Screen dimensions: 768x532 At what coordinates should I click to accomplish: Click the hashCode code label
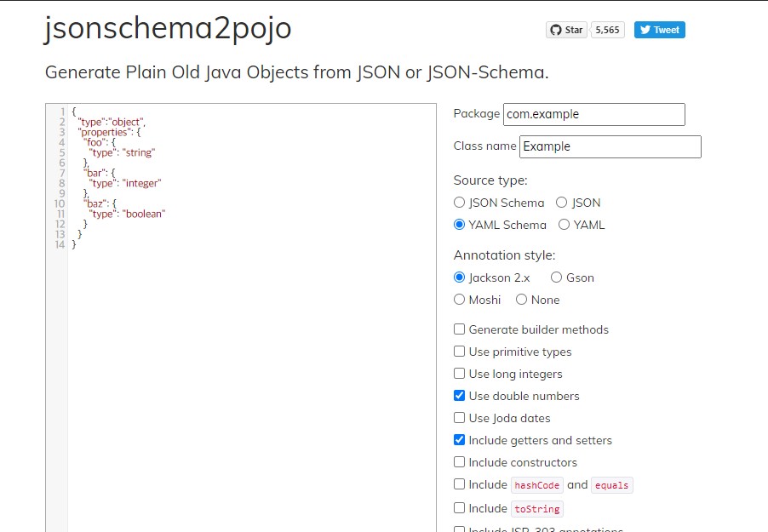pos(536,485)
